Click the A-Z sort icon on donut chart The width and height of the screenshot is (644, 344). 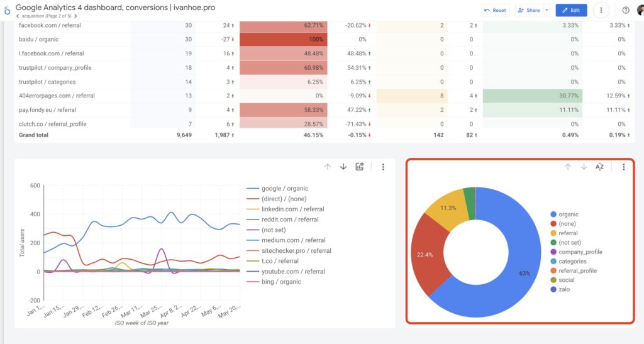coord(599,167)
